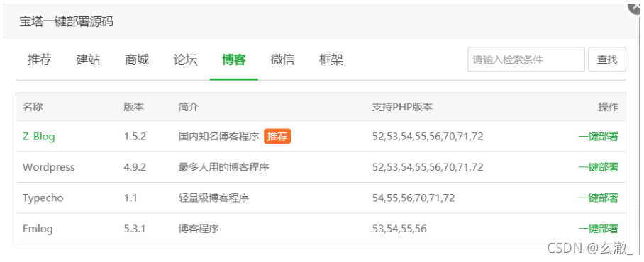The height and width of the screenshot is (262, 644).
Task: Open the Z-Blog name link
Action: 38,137
